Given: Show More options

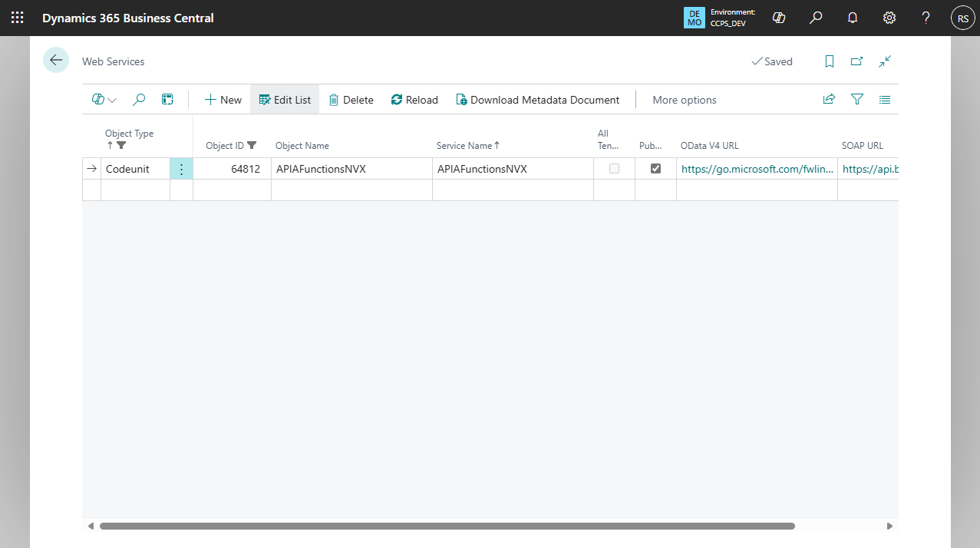Looking at the screenshot, I should tap(685, 100).
